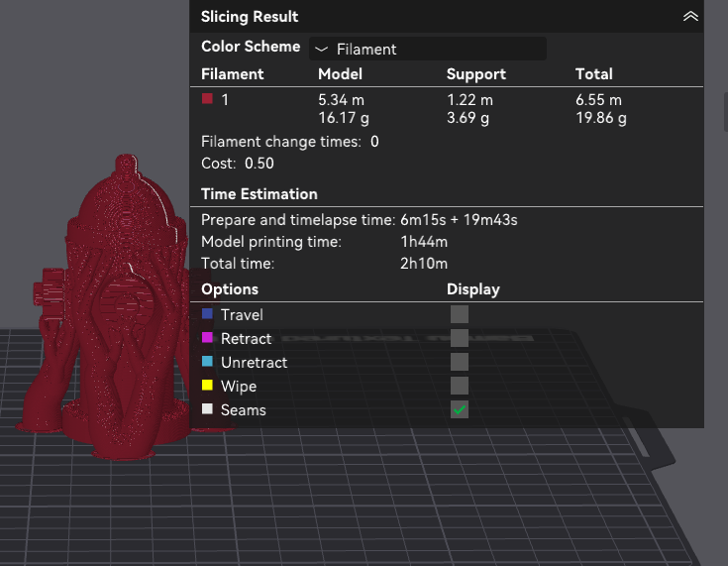Click the blue Travel color icon
Screen dimensions: 728x566
click(207, 314)
